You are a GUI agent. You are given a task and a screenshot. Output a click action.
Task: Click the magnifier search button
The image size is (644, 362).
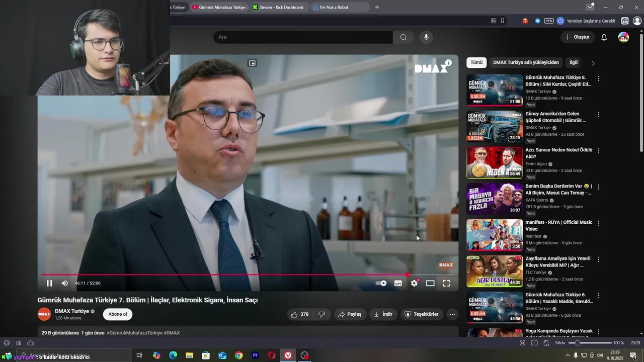point(404,37)
